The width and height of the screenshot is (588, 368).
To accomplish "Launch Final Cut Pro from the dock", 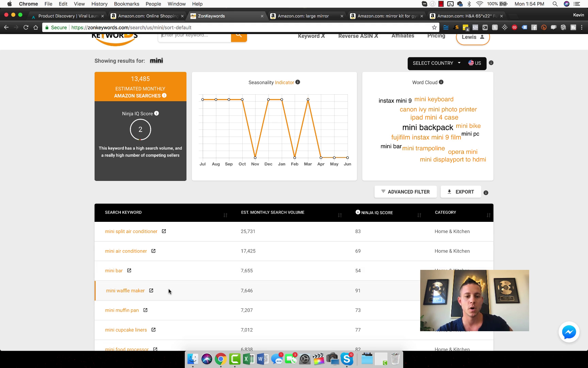I will (x=319, y=359).
